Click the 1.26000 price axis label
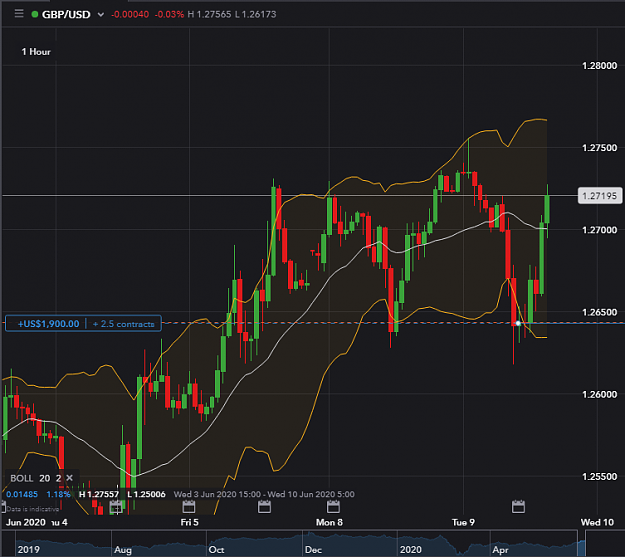 (599, 394)
